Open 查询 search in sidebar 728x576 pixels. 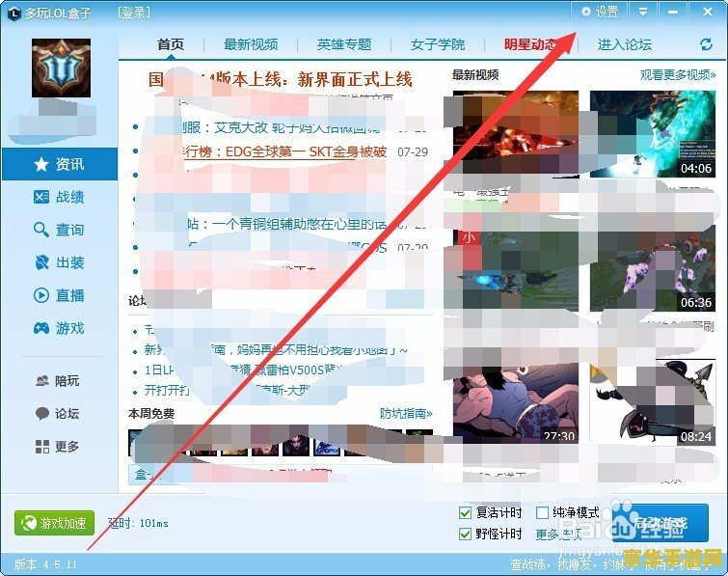pyautogui.click(x=59, y=230)
